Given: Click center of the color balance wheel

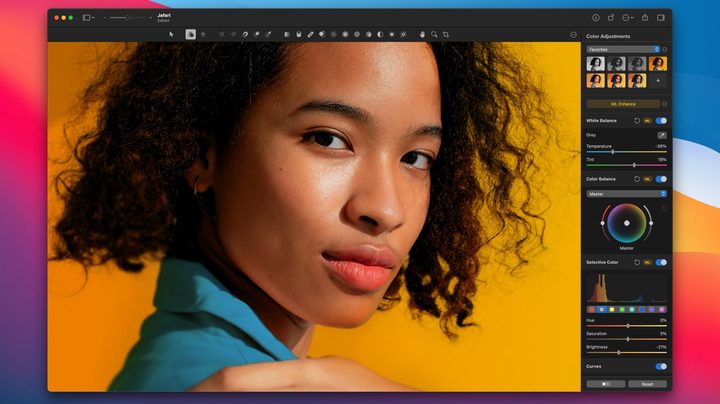Looking at the screenshot, I should pos(627,223).
